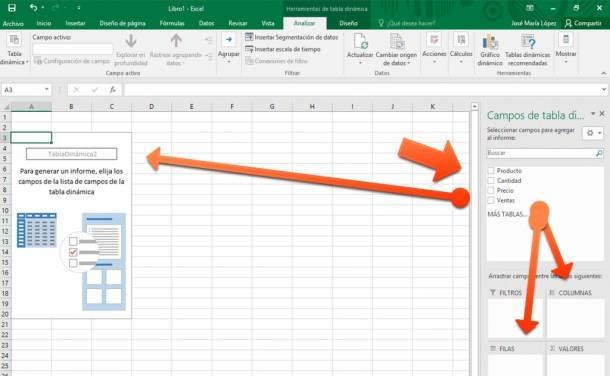This screenshot has height=376, width=610.
Task: Save the workbook with the disk icon
Action: 12,8
